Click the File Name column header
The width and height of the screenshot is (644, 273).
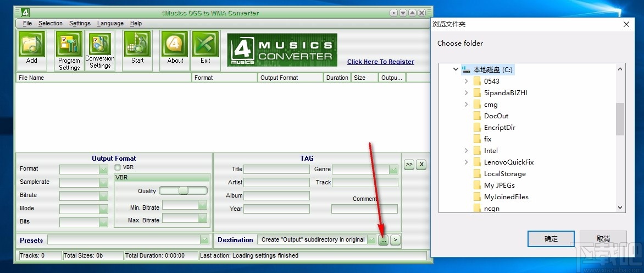point(103,78)
